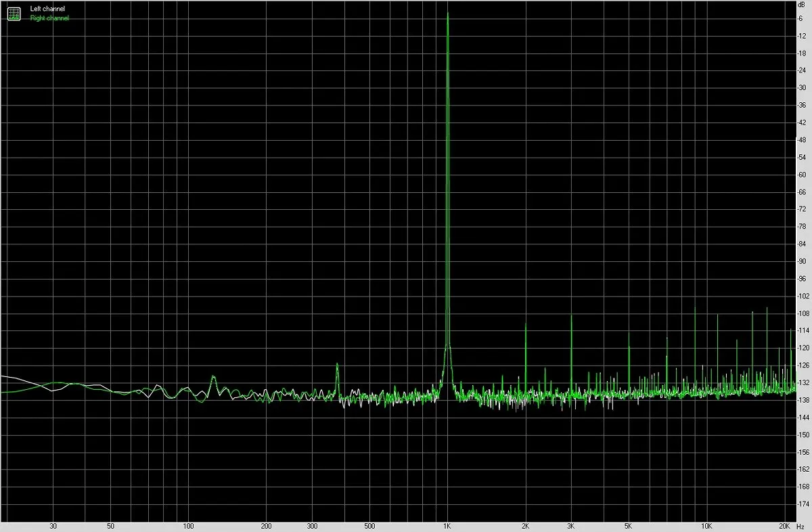Click the 50 Hz frequency label
This screenshot has height=532, width=812.
[x=110, y=526]
